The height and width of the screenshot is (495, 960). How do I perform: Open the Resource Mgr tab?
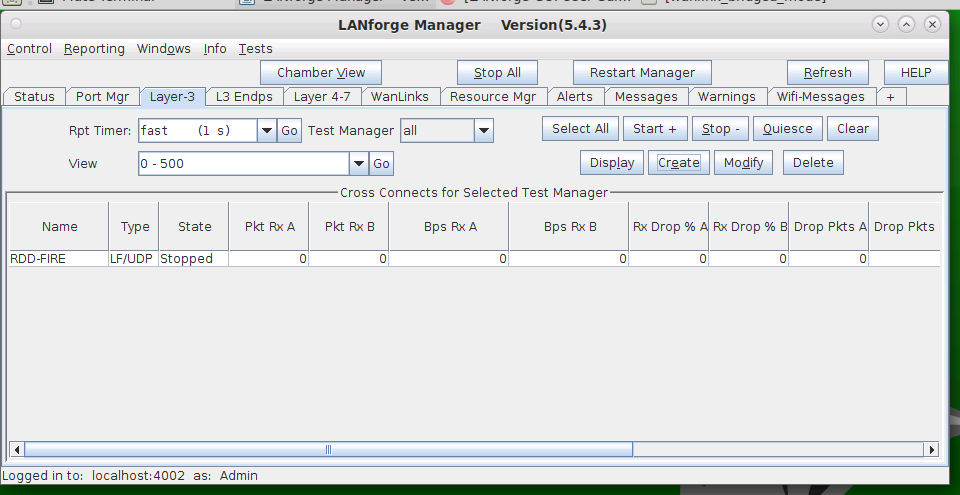click(493, 97)
